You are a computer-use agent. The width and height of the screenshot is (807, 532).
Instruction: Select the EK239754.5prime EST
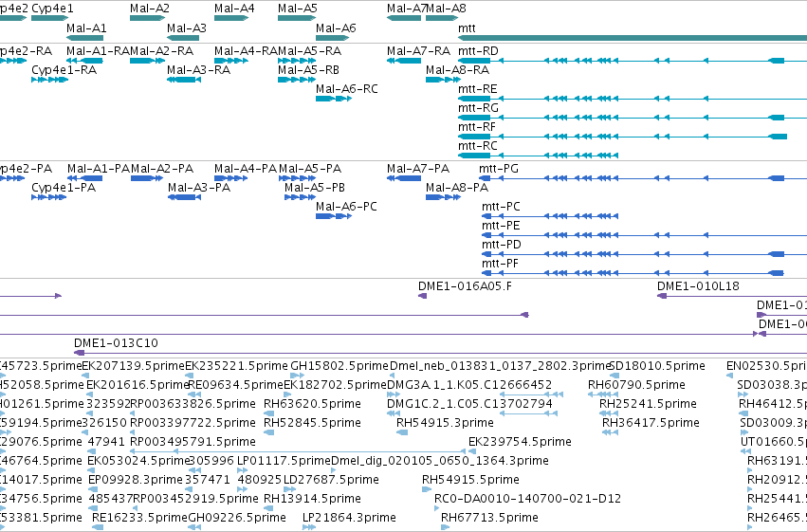472,451
